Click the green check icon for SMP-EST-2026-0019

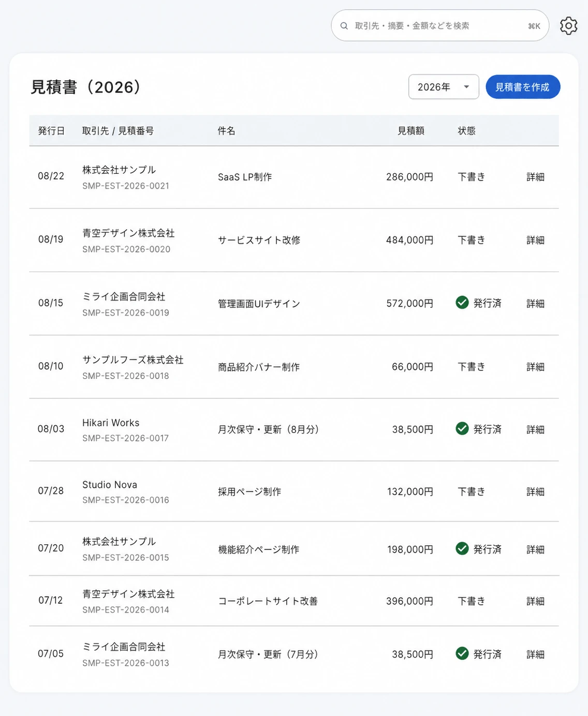tap(462, 303)
